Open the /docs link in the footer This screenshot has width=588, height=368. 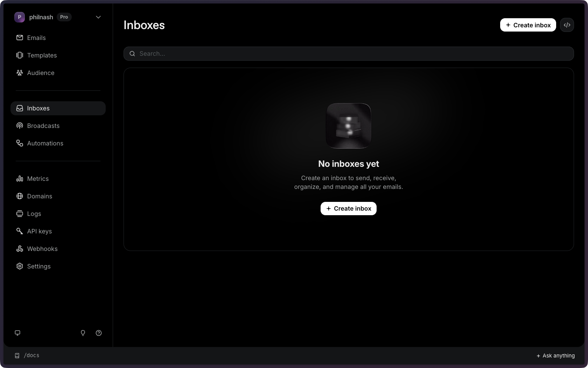27,355
